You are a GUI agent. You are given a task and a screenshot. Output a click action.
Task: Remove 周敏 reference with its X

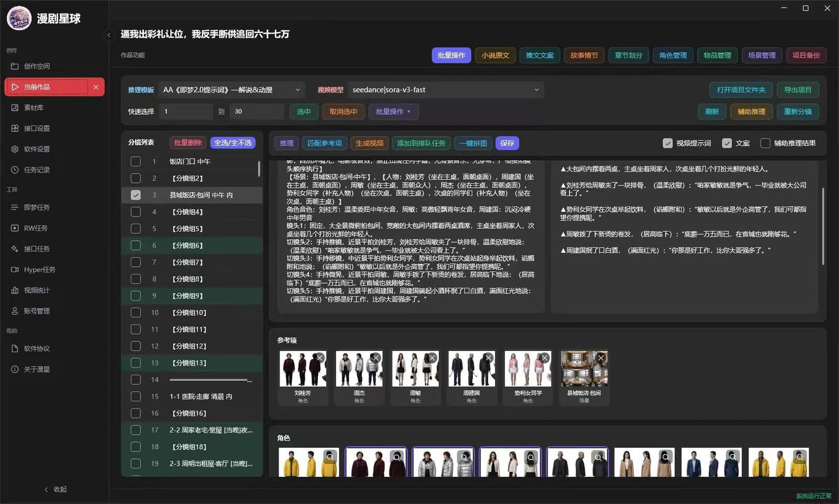432,358
